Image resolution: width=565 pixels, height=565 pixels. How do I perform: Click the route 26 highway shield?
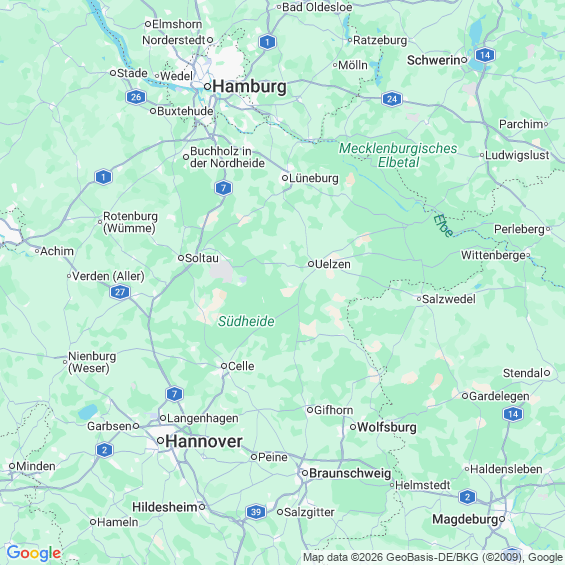[136, 97]
